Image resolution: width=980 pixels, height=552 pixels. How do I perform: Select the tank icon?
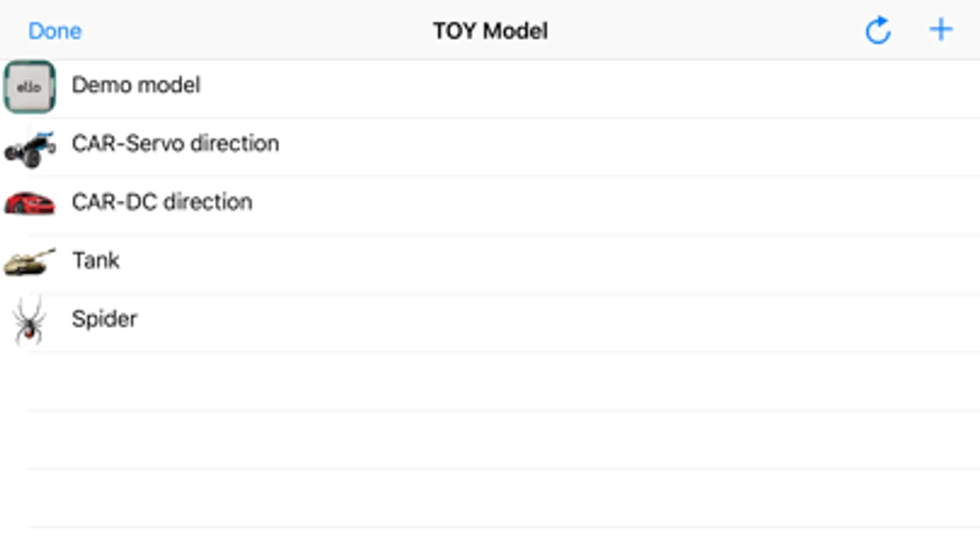pyautogui.click(x=29, y=262)
